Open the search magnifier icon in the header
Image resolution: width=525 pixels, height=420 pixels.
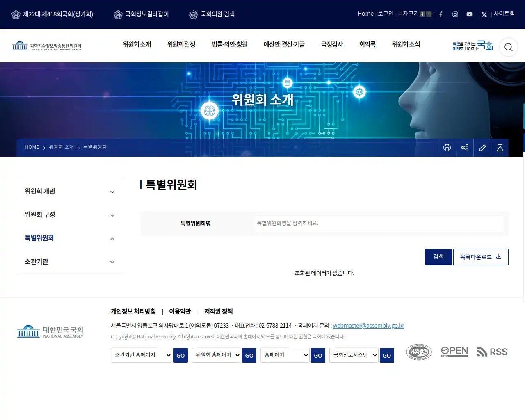point(509,47)
